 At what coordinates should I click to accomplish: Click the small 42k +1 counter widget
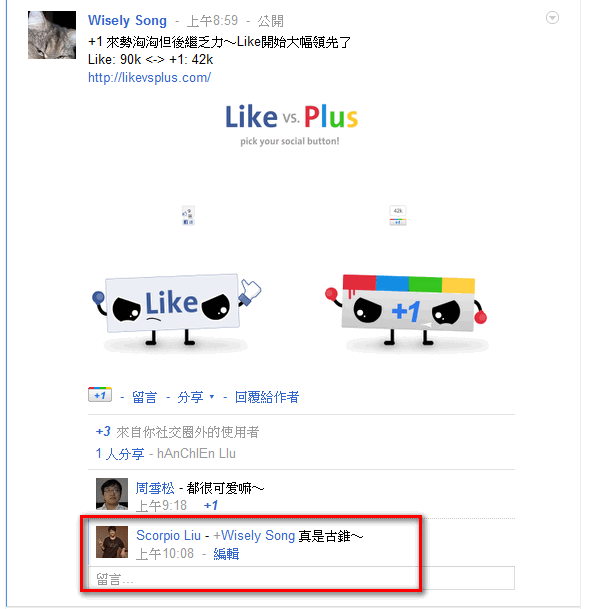tap(398, 216)
